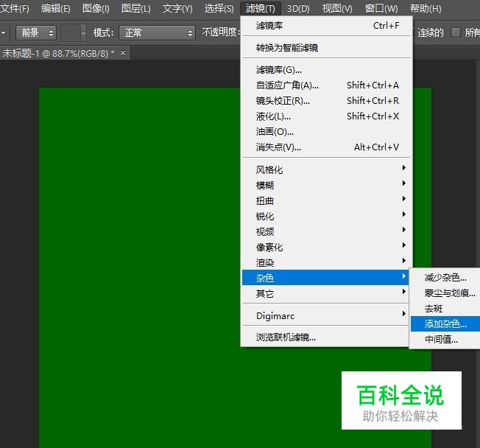Click the 不透明度 label
The height and width of the screenshot is (448, 480).
point(220,32)
